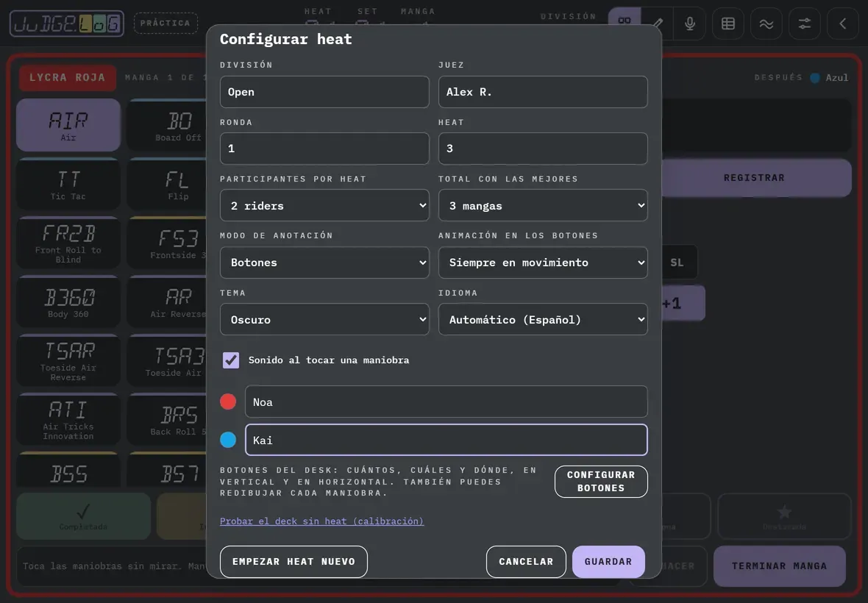Viewport: 868px width, 603px height.
Task: Open the Idioma language dropdown
Action: (543, 320)
